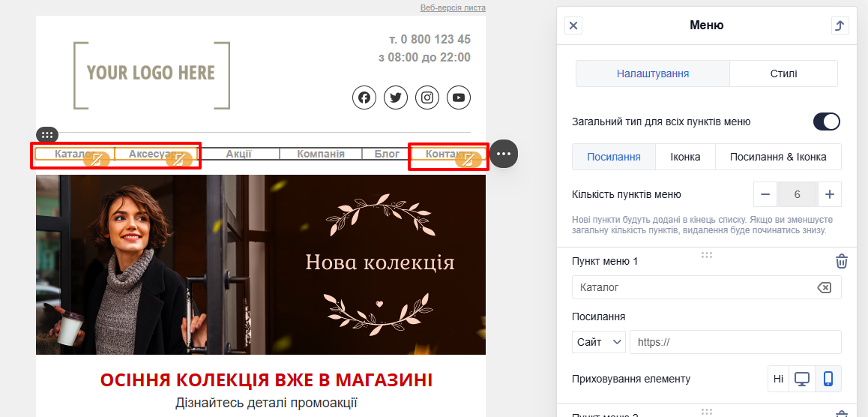Click the Каталог name input field

click(x=706, y=287)
